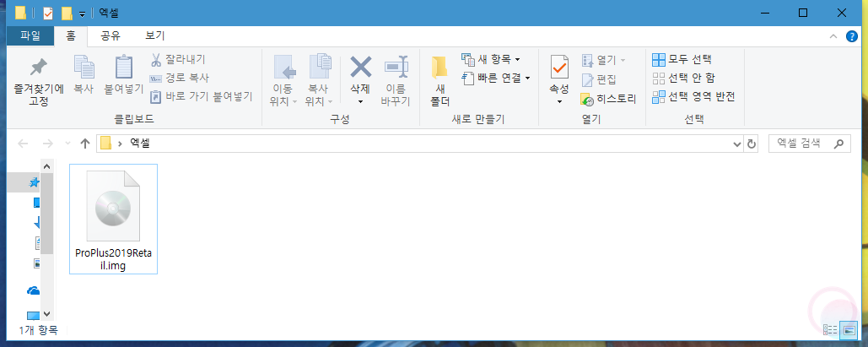
Task: Switch to the 홈 home tab
Action: (71, 36)
